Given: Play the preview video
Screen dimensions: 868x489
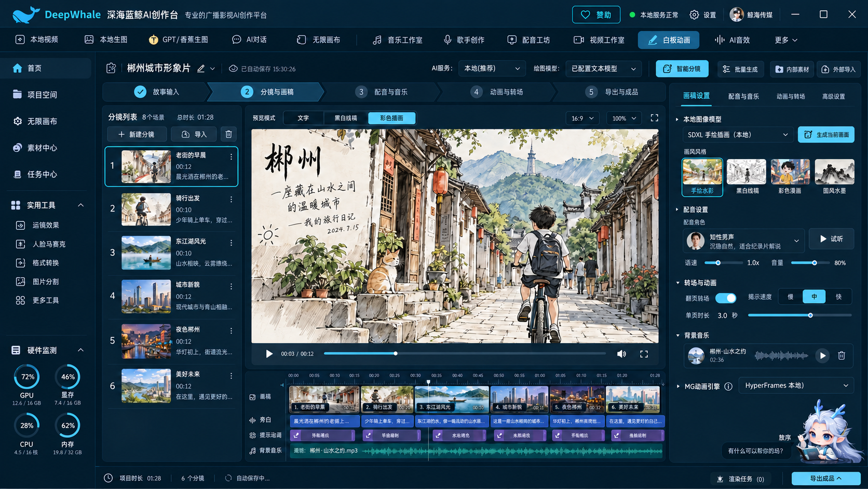Looking at the screenshot, I should point(269,354).
